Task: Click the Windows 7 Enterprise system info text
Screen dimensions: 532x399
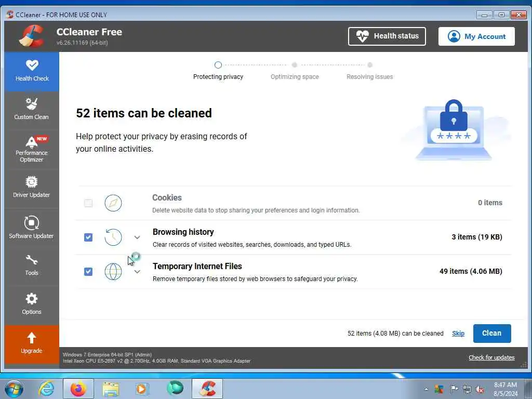Action: tap(107, 354)
